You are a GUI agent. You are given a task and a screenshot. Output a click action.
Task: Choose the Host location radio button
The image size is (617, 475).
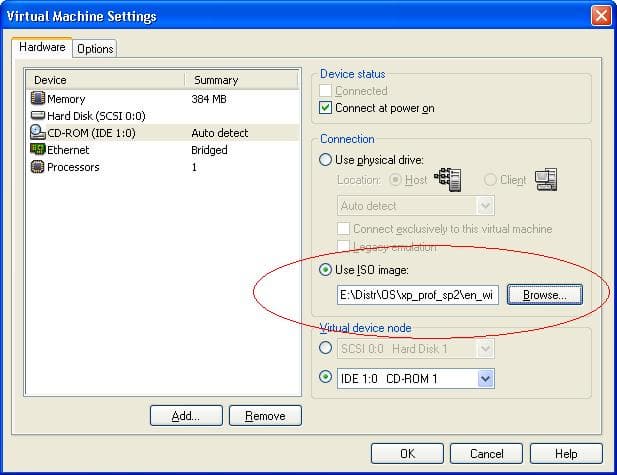pos(395,180)
